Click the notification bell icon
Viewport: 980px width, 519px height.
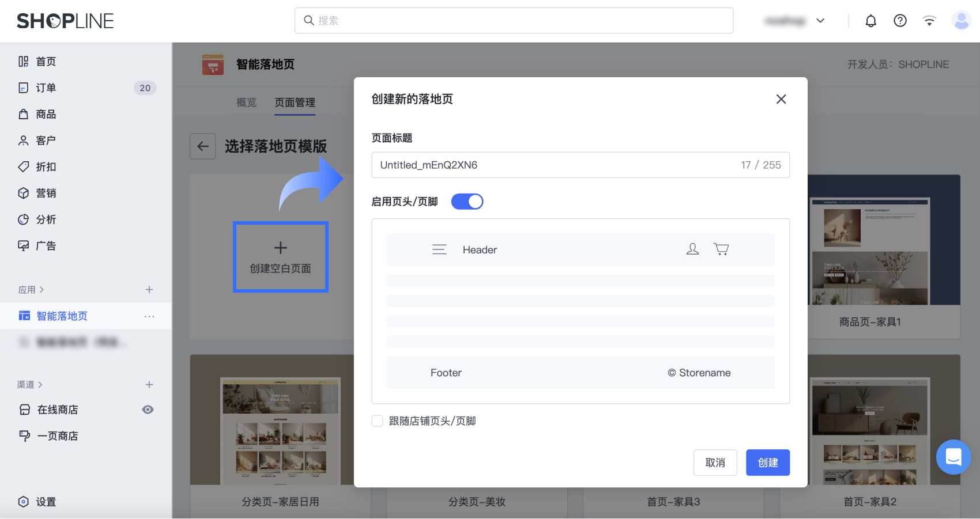[x=870, y=21]
